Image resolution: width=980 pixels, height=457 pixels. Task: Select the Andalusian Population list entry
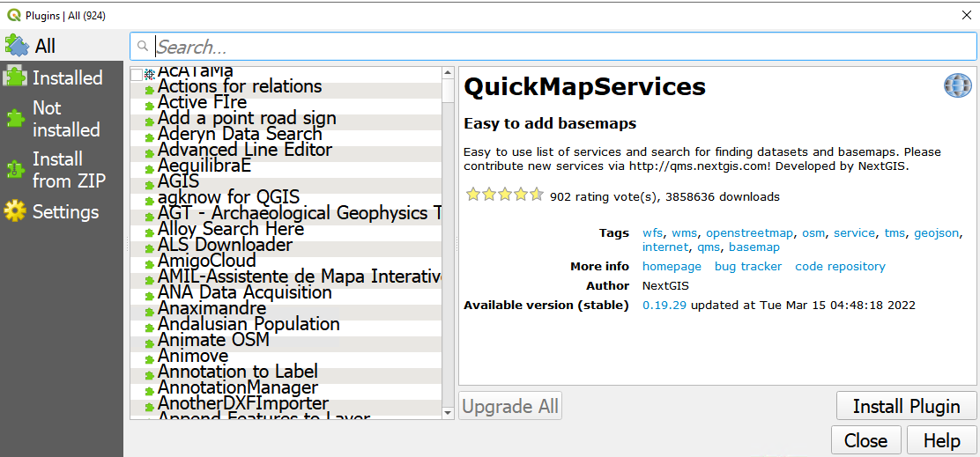pyautogui.click(x=286, y=324)
